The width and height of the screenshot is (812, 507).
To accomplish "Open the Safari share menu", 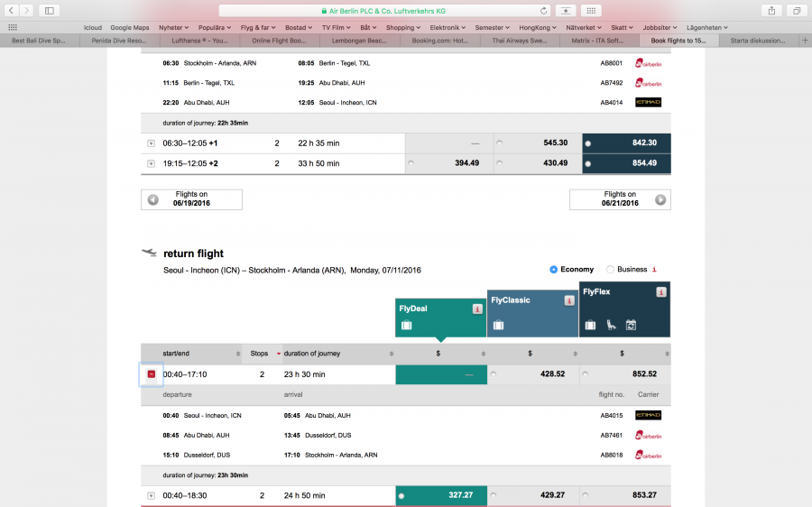I will pyautogui.click(x=772, y=10).
